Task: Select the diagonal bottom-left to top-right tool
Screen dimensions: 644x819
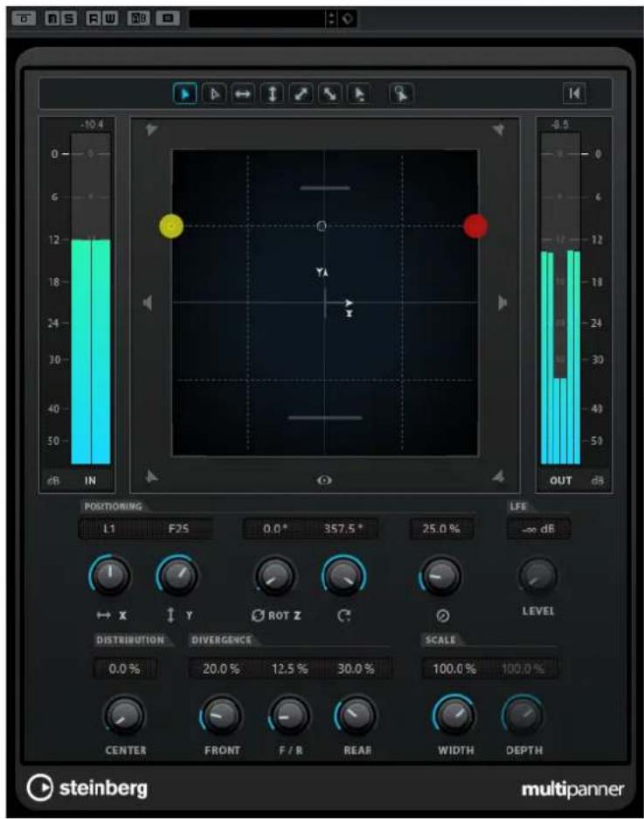Action: click(x=301, y=94)
